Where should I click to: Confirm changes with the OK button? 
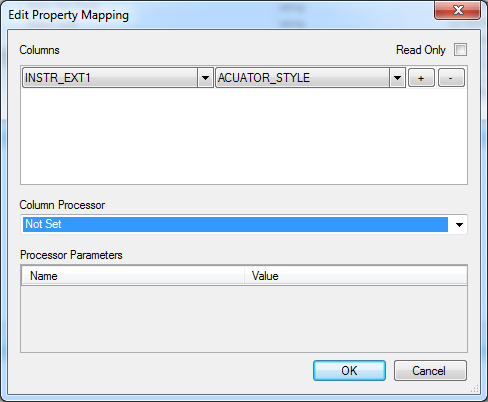click(349, 371)
